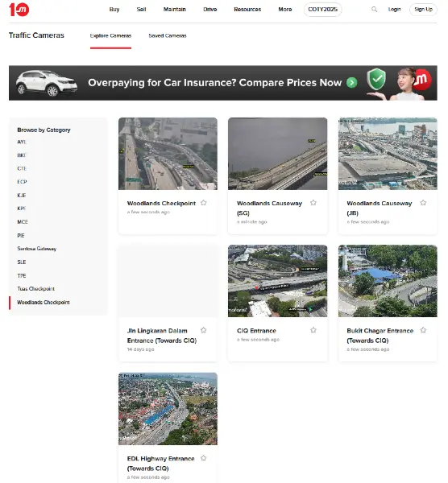The width and height of the screenshot is (448, 483).
Task: Select MCE category
Action: 23,222
